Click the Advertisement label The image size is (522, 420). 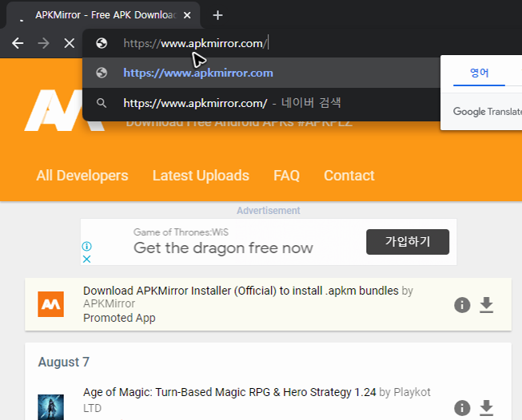(x=269, y=211)
